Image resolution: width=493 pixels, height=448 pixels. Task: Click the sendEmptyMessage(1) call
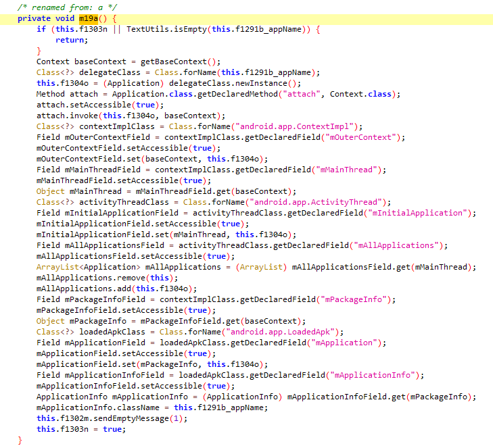pos(138,418)
